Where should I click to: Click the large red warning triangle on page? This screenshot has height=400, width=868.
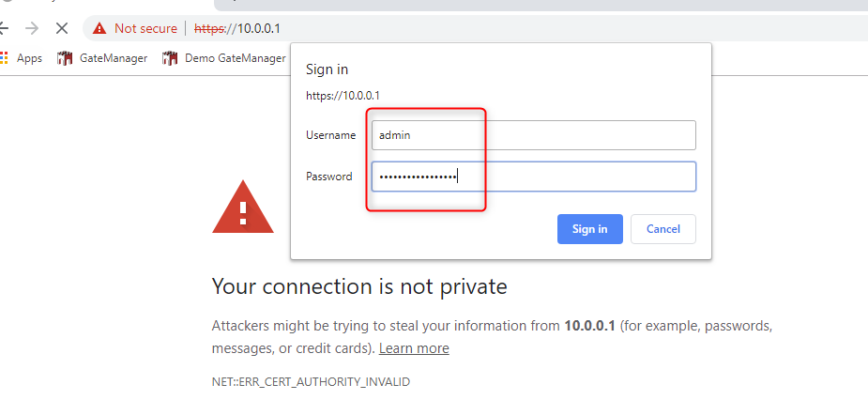click(x=242, y=208)
